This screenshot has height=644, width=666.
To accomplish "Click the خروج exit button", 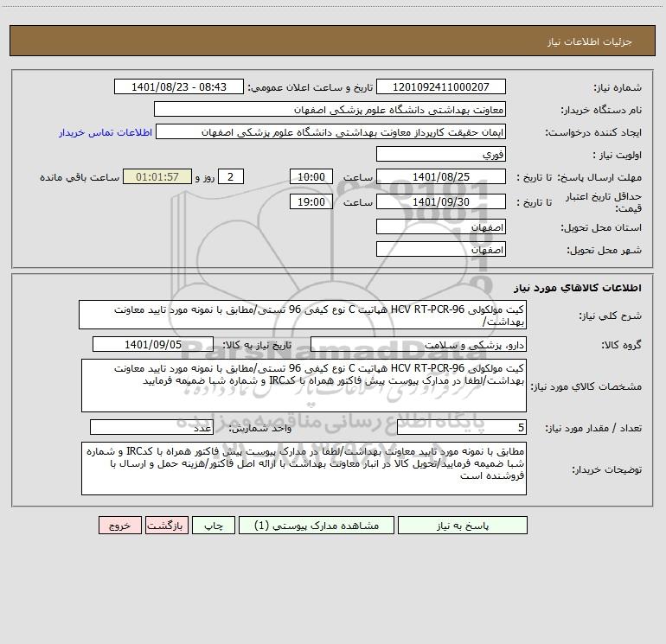I will point(119,525).
